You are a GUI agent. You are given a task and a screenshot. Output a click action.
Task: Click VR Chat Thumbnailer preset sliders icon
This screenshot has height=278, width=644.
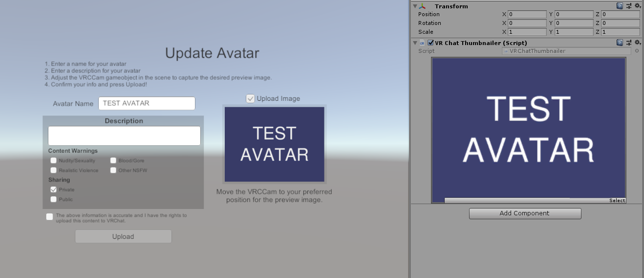coord(628,43)
